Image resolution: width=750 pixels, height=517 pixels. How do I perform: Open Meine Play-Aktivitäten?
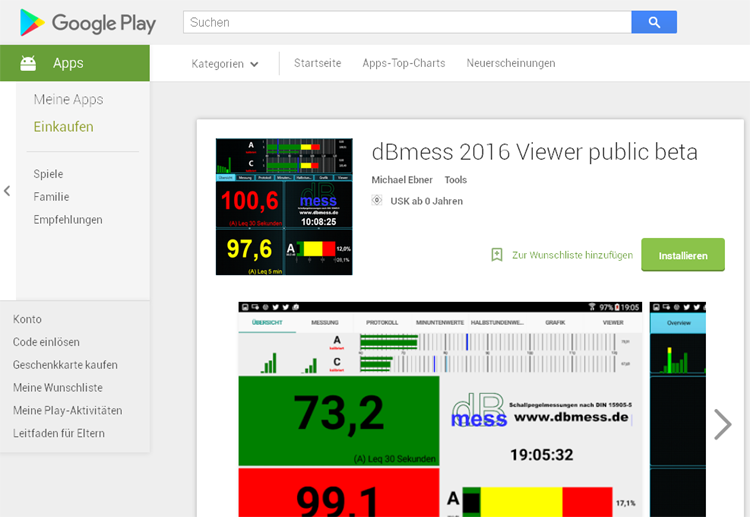[x=67, y=411]
